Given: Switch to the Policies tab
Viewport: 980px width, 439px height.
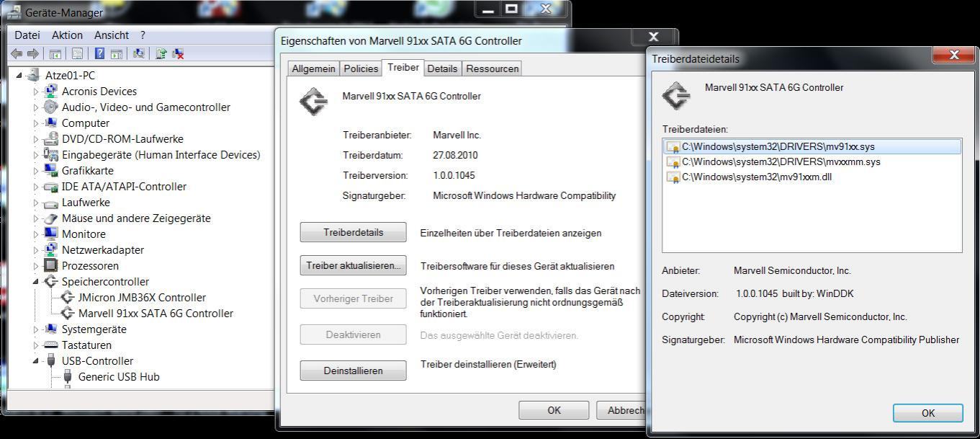Looking at the screenshot, I should click(361, 68).
